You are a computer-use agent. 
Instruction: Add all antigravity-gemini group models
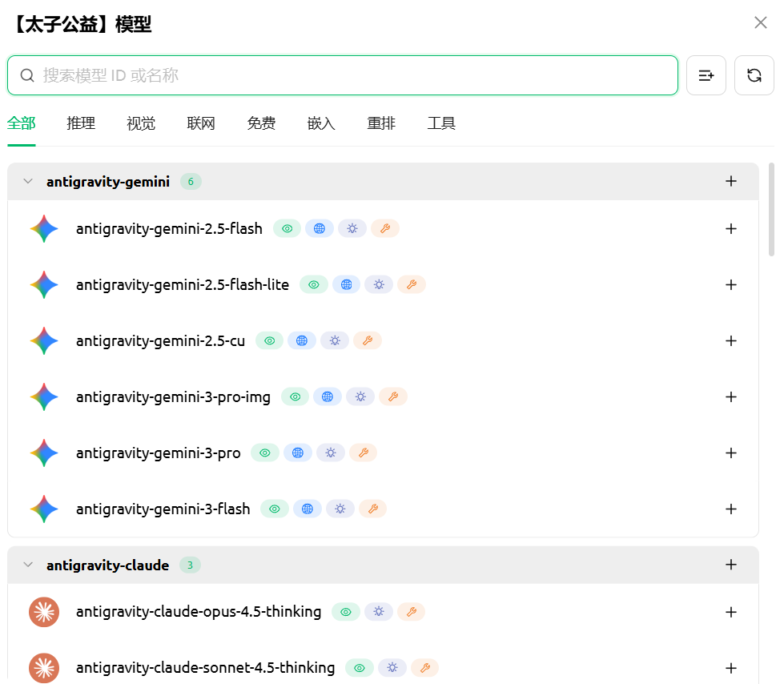coord(730,182)
